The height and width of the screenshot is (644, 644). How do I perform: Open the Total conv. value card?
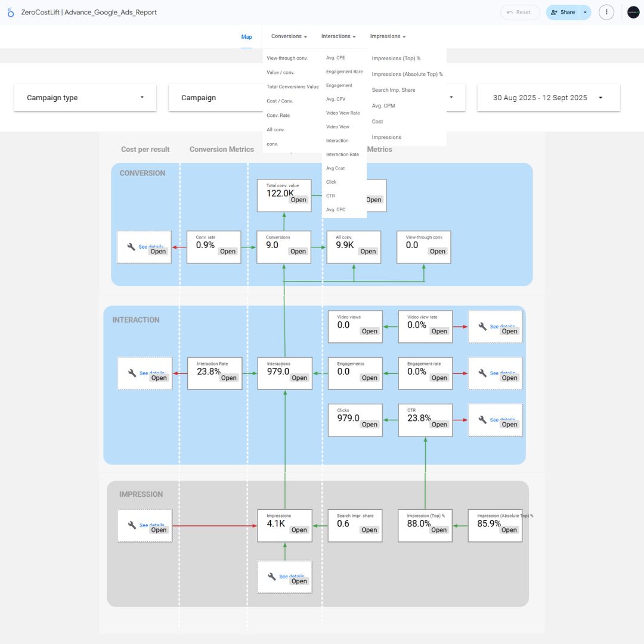(298, 200)
